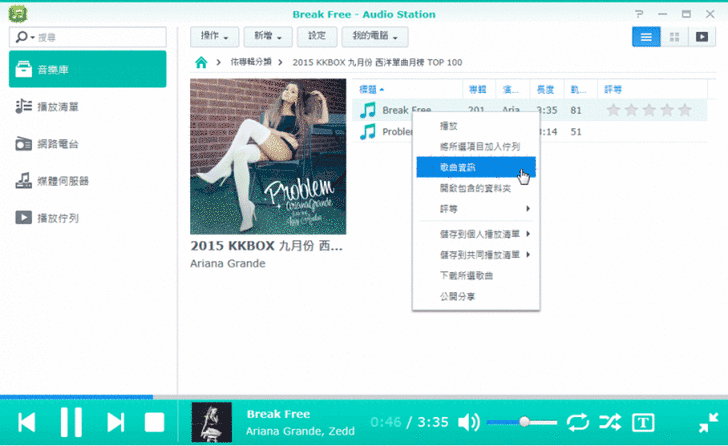The width and height of the screenshot is (728, 446).
Task: Open the 音樂庫 music library section
Action: 87,69
